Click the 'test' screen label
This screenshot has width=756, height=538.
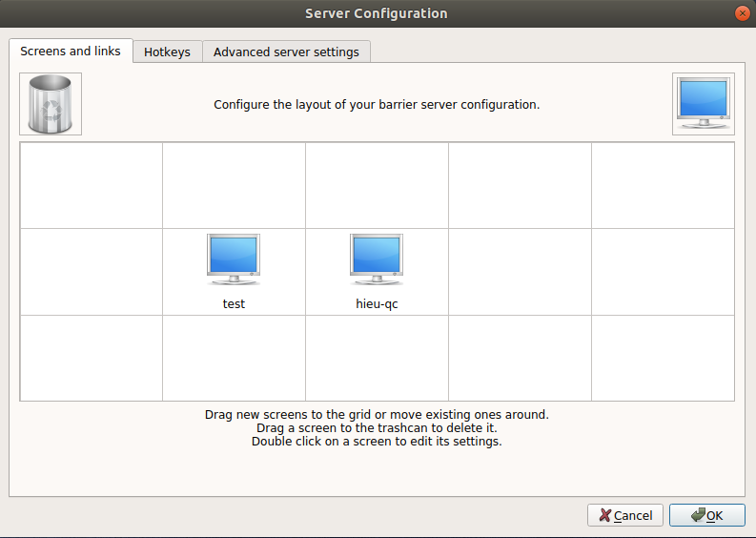tap(234, 304)
